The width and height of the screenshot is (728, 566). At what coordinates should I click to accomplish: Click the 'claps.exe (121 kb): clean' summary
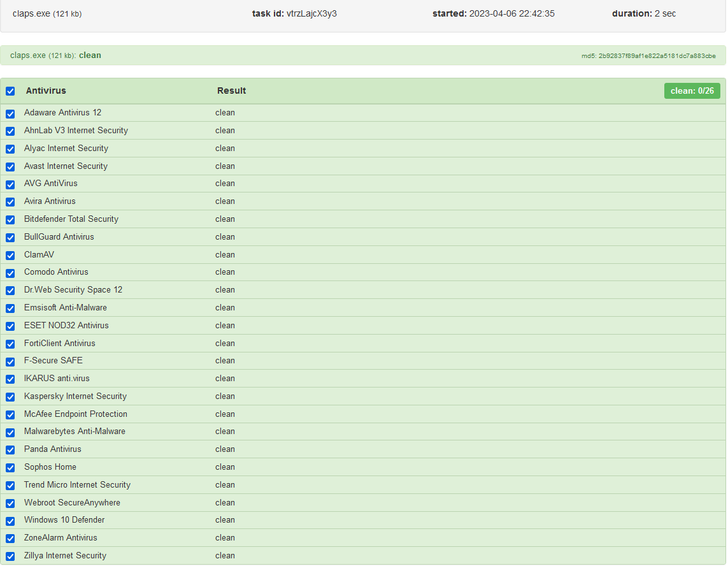(x=55, y=55)
